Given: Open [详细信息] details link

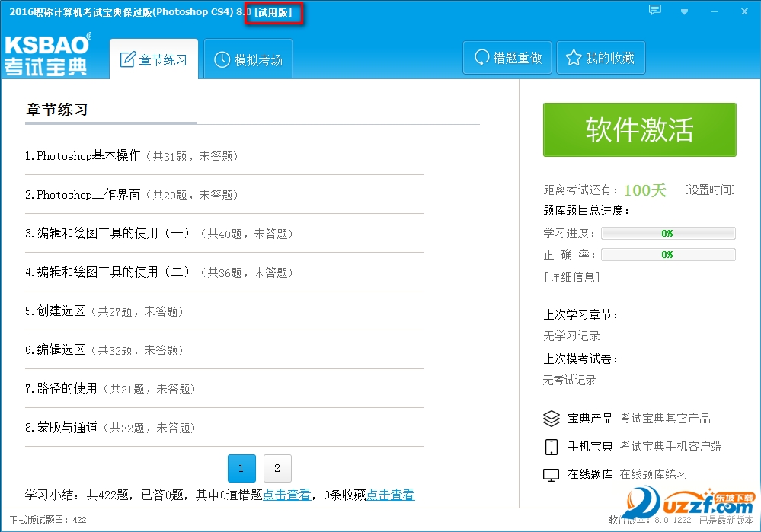Looking at the screenshot, I should point(572,277).
